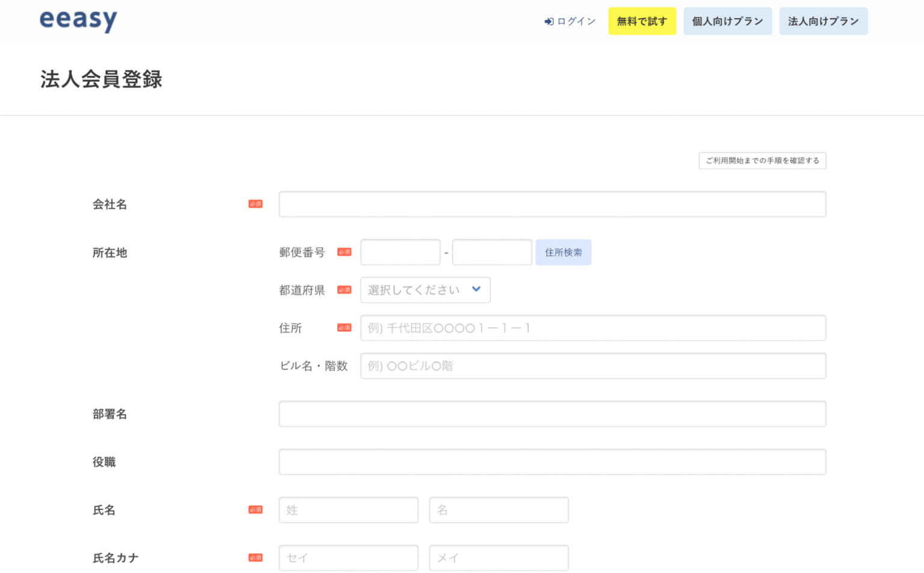924x573 pixels.
Task: Click the 必須 badge beside 郵便番号
Action: (344, 252)
